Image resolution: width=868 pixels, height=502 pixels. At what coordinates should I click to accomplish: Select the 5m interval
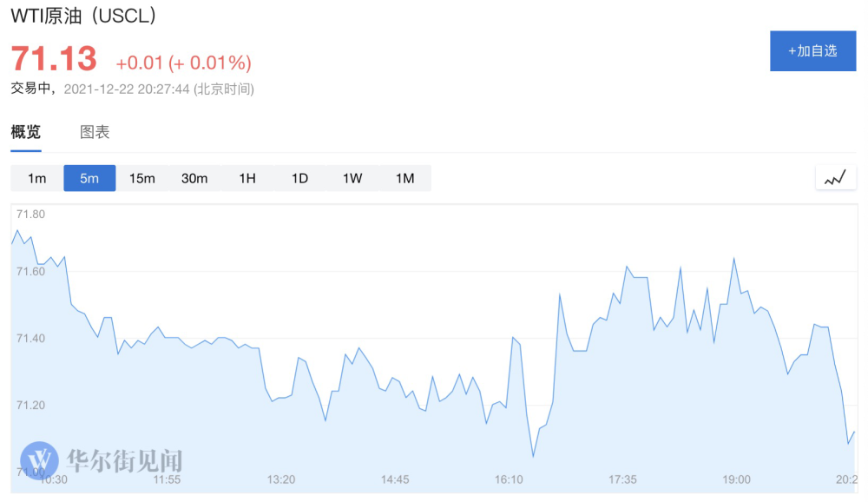tap(89, 178)
